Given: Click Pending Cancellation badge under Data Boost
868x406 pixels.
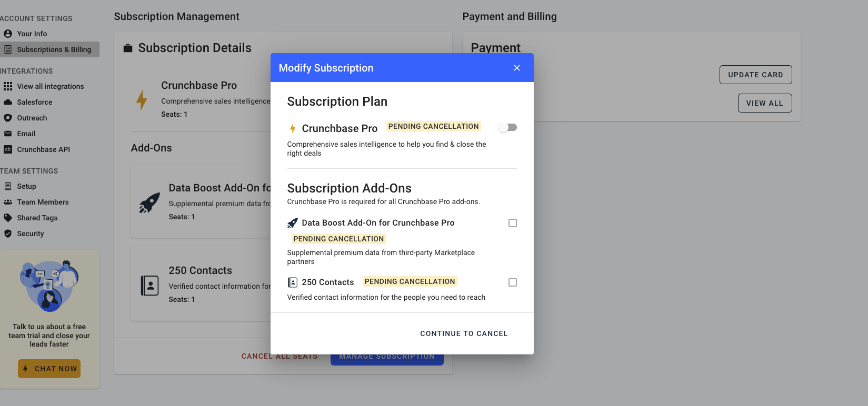Looking at the screenshot, I should click(338, 239).
